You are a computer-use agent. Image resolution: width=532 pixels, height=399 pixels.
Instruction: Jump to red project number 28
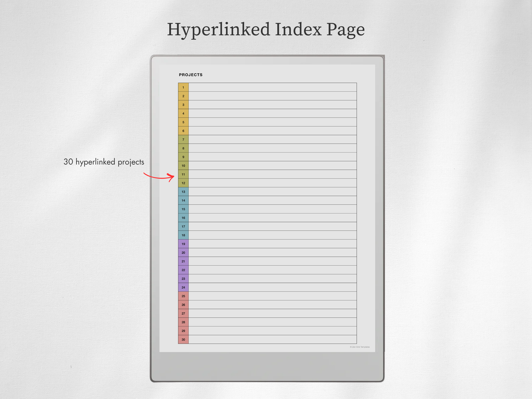[x=183, y=322]
